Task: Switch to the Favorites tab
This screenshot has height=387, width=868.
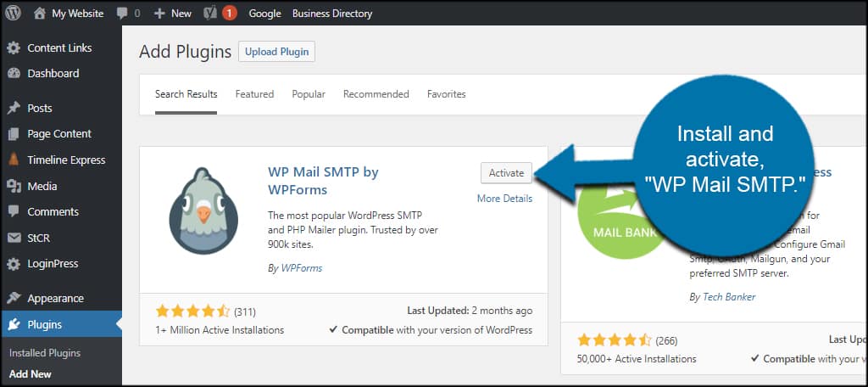Action: point(446,94)
